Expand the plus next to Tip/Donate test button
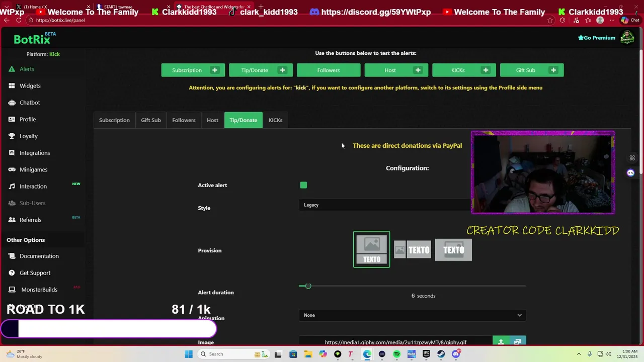The height and width of the screenshot is (362, 644). [283, 70]
